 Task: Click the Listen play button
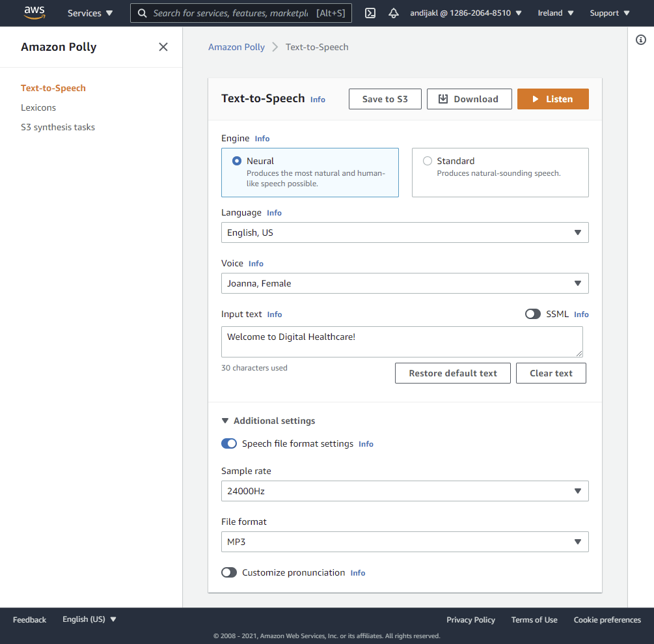click(552, 99)
